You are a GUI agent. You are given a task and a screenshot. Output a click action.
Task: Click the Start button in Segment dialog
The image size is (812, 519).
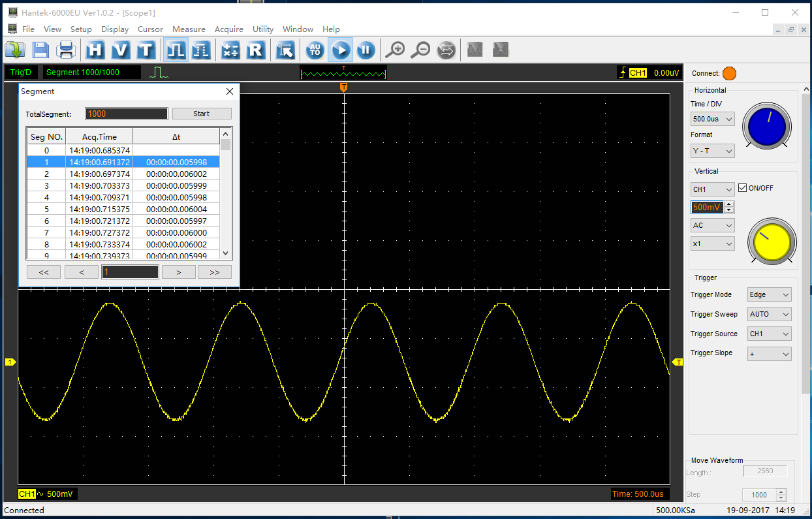tap(201, 114)
